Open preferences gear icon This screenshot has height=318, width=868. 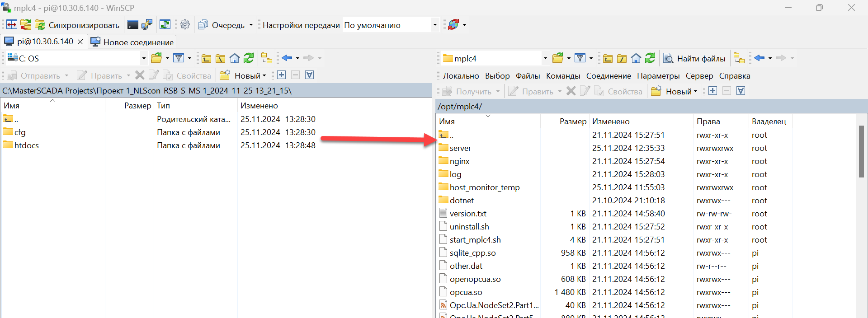185,24
